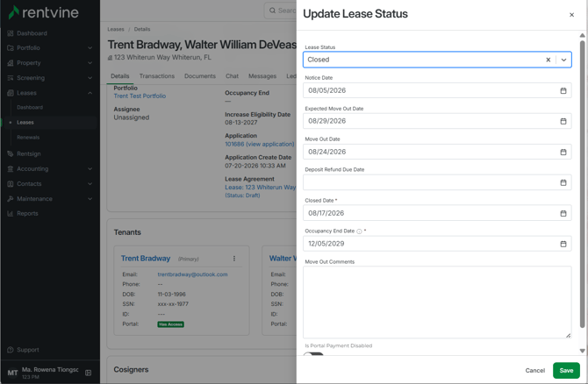
Task: Expand the Contacts sidebar menu
Action: [x=90, y=184]
